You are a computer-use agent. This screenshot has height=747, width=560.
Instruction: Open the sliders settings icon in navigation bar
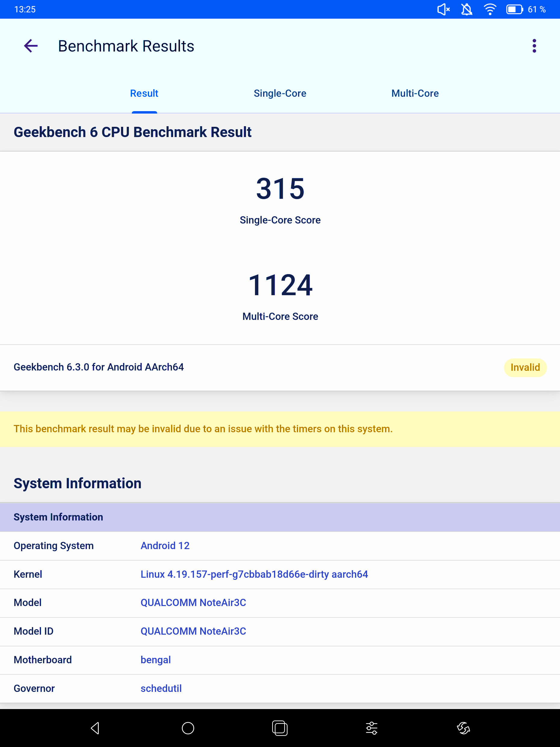(371, 728)
